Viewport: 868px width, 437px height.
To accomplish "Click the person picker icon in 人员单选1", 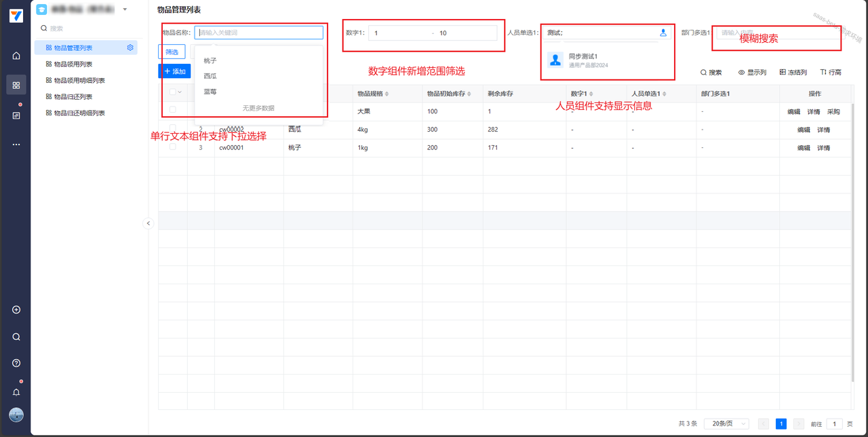I will coord(663,33).
